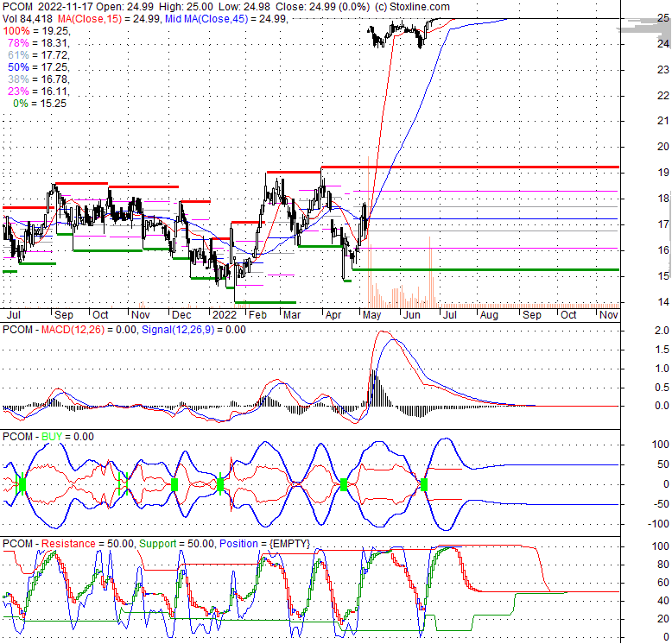
Task: Click the Aug axis label
Action: (x=489, y=315)
